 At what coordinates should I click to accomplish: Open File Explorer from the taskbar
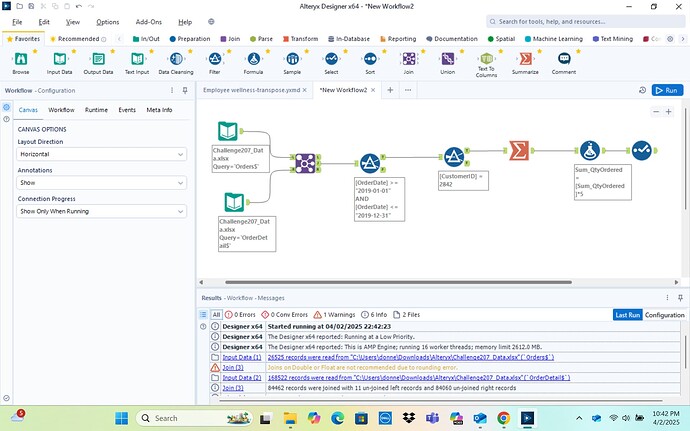point(290,418)
